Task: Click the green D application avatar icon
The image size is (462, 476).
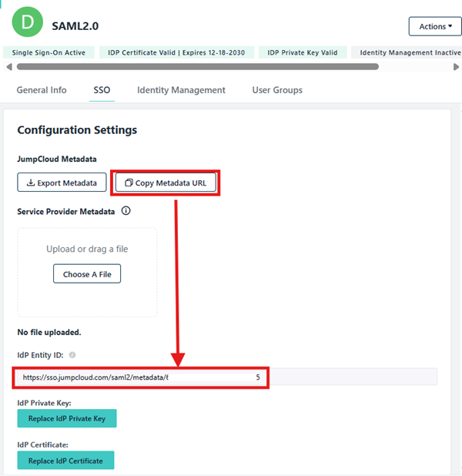Action: [x=28, y=25]
